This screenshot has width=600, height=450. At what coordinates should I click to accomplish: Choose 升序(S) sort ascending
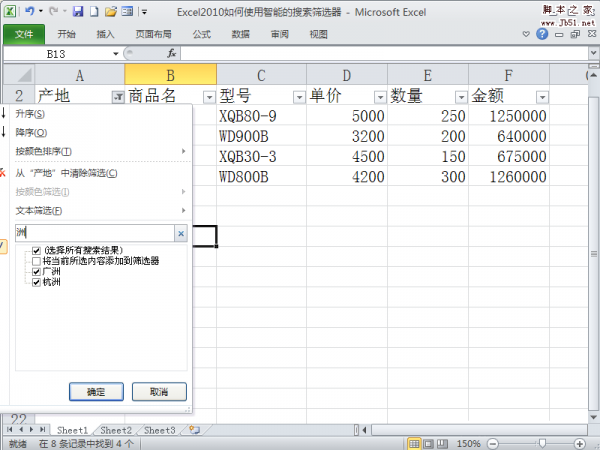(x=99, y=114)
